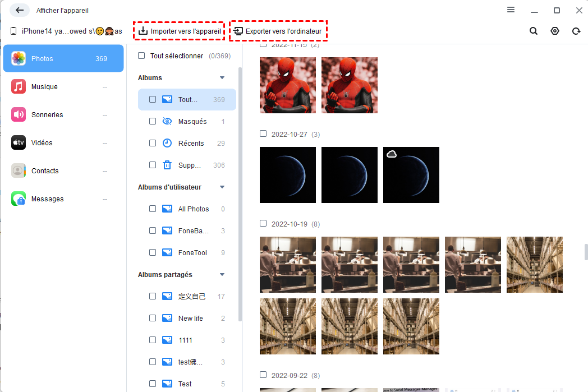The height and width of the screenshot is (392, 588).
Task: Select the 2022-10-27 date group checkbox
Action: click(263, 133)
